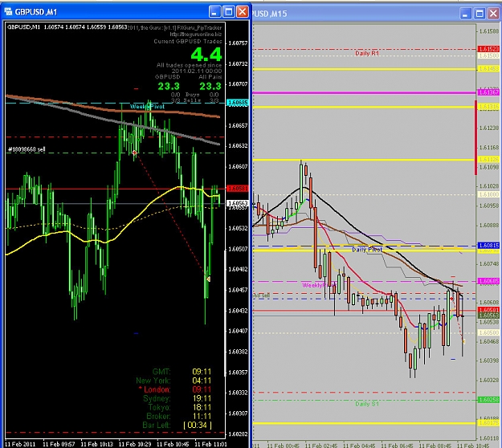The height and width of the screenshot is (448, 502).
Task: Click the sell entry arrow marker in M1 chart
Action: click(135, 153)
